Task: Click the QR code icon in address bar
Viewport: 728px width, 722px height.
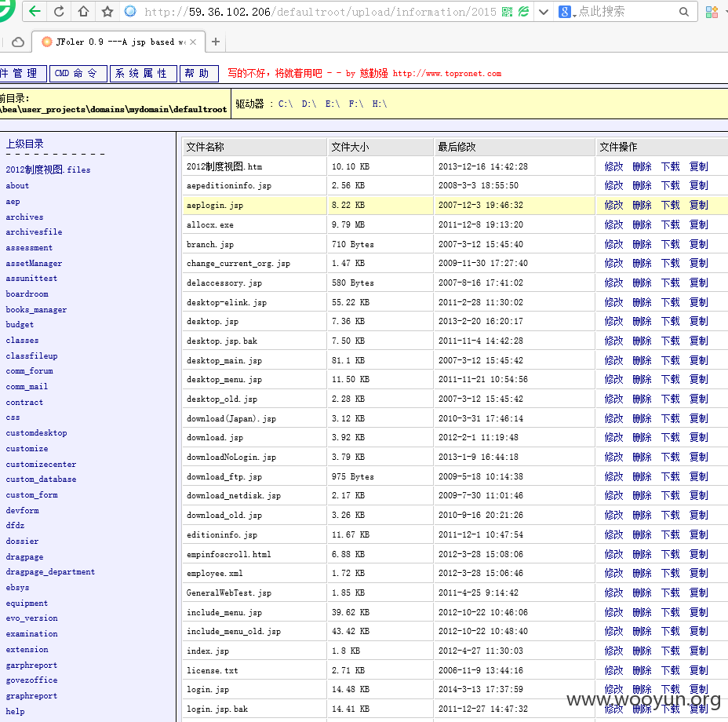Action: tap(507, 12)
